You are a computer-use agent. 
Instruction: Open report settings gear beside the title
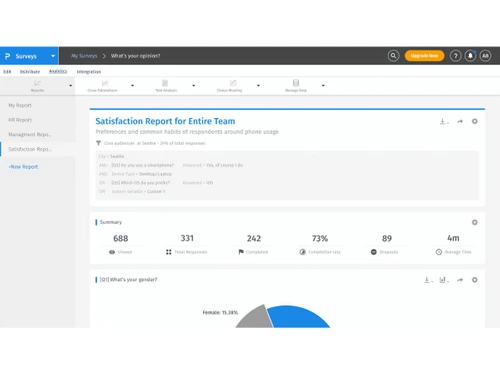[475, 121]
